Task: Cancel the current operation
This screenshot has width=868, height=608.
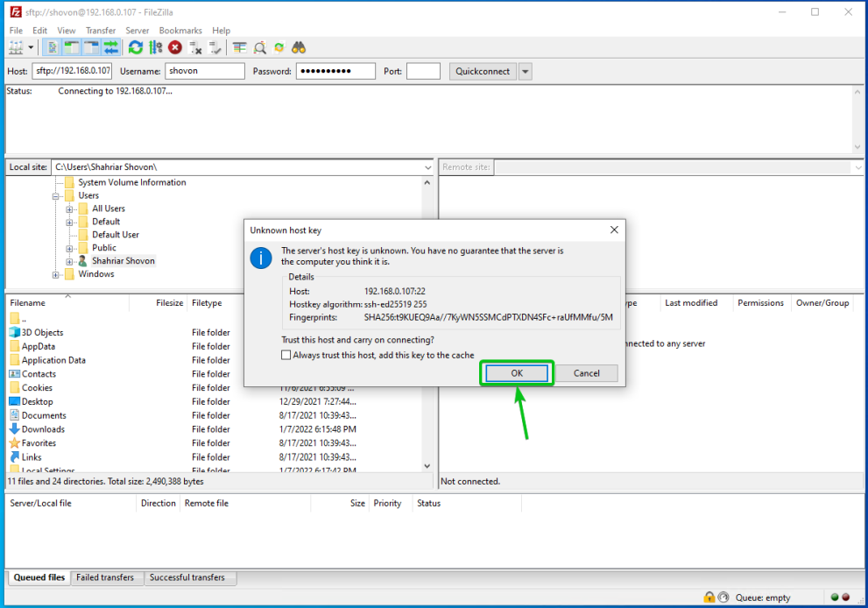Action: [175, 47]
